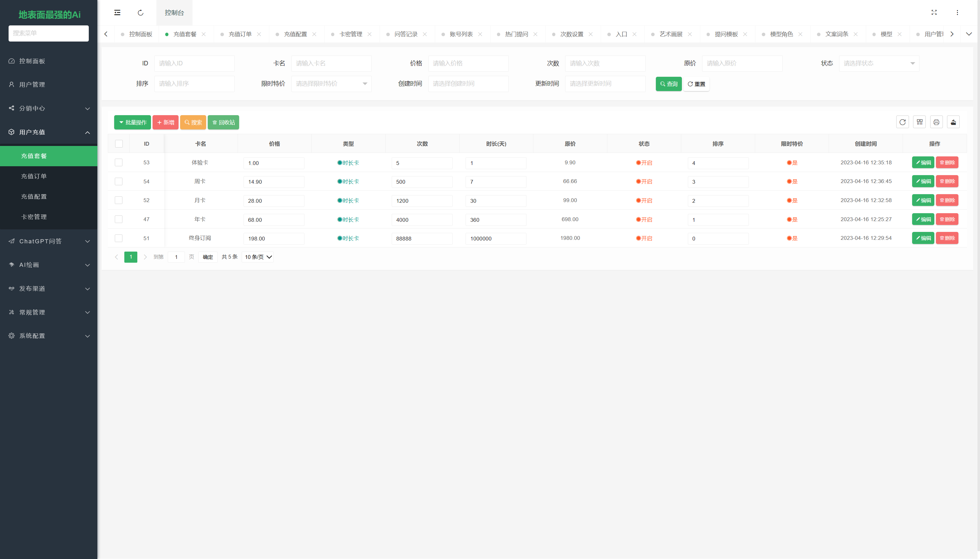Toggle the select-all checkbox in the table header
The height and width of the screenshot is (559, 980).
(x=119, y=144)
